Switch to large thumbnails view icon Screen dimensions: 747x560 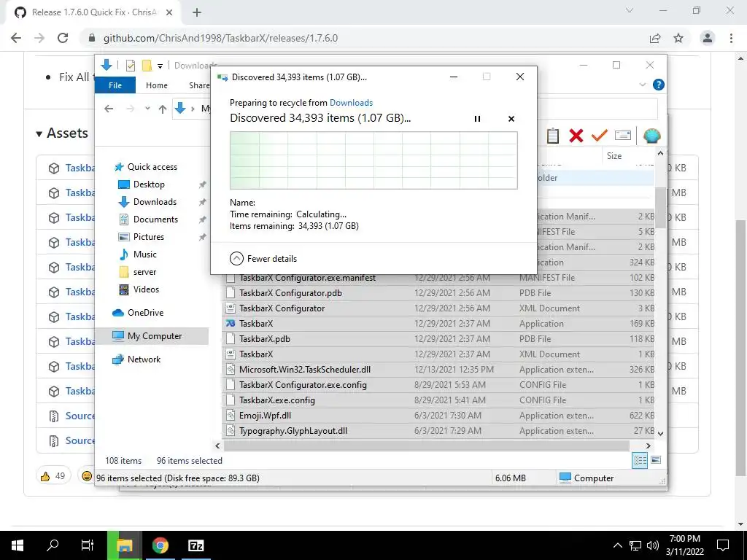(x=656, y=460)
